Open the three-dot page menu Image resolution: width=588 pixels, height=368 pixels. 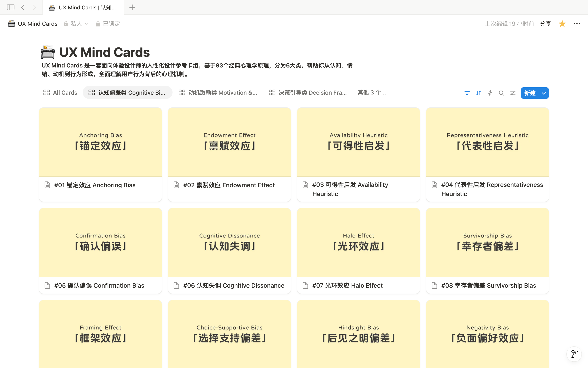tap(577, 24)
